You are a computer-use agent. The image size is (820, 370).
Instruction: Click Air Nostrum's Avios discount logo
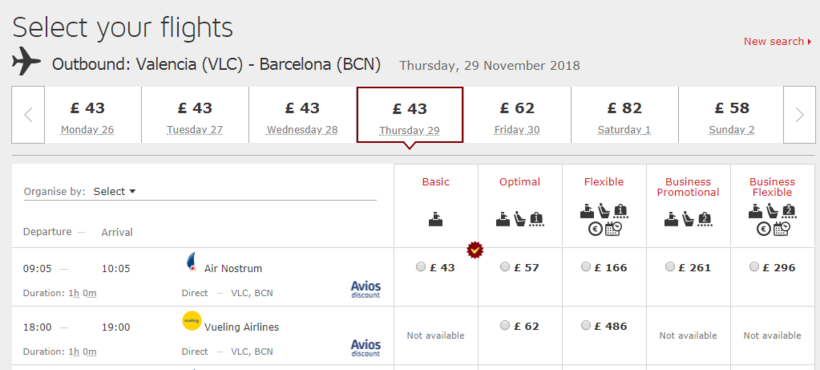pyautogui.click(x=366, y=289)
